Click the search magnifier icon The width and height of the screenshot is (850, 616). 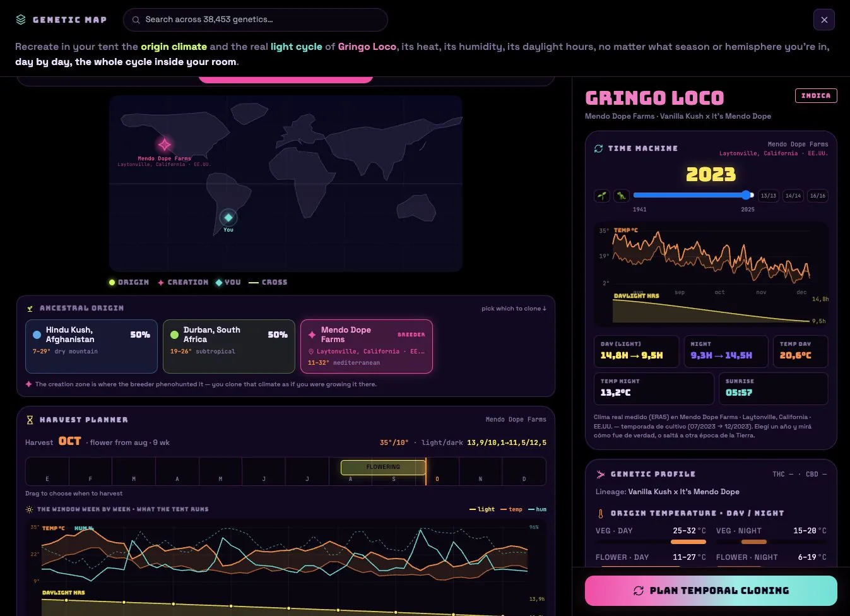coord(136,20)
